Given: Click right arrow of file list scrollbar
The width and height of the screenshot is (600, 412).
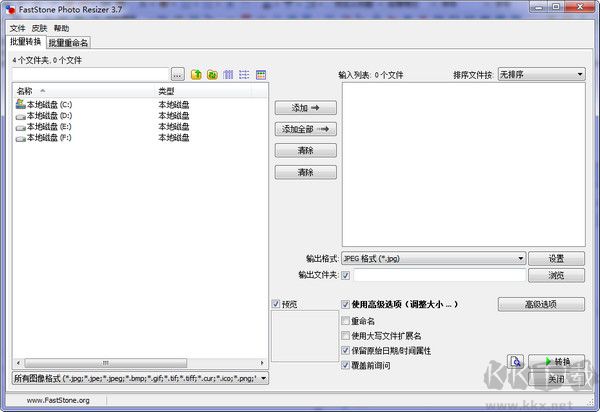Looking at the screenshot, I should (262, 363).
